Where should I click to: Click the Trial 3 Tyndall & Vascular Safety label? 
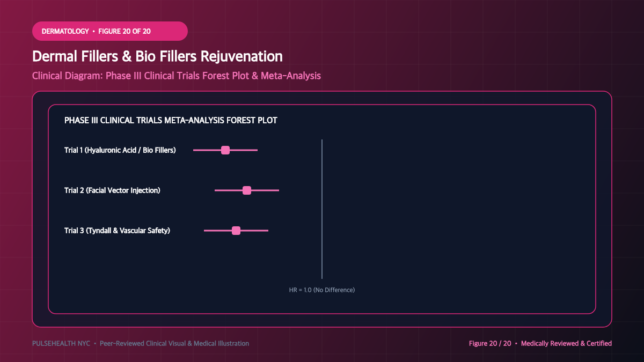tap(117, 231)
